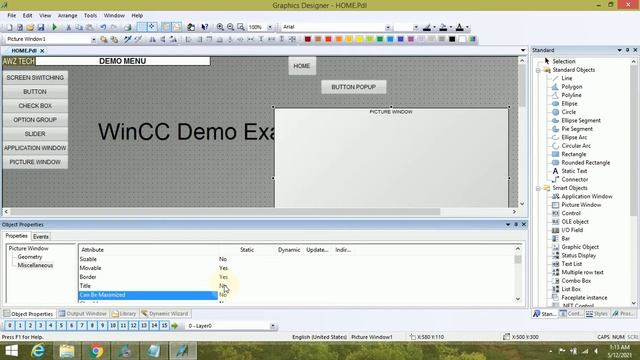
Task: Toggle visibility of layer 1
Action: [20, 326]
